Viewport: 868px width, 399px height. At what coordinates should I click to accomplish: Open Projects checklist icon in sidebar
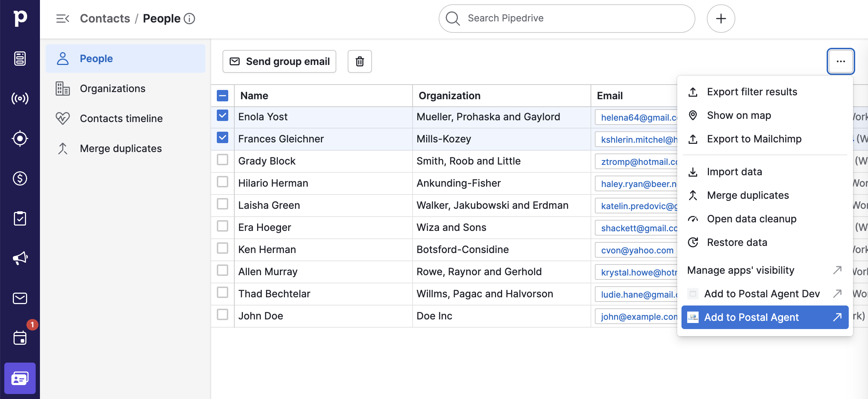click(20, 218)
